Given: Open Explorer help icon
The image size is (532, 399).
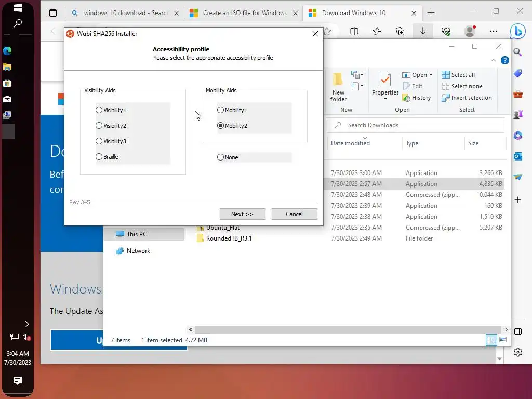Looking at the screenshot, I should click(505, 60).
